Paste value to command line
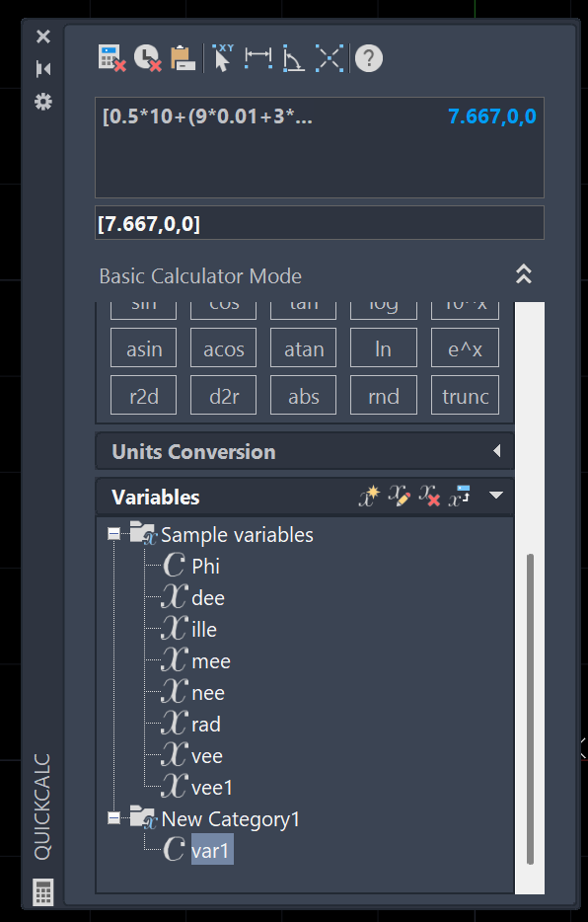 tap(184, 58)
